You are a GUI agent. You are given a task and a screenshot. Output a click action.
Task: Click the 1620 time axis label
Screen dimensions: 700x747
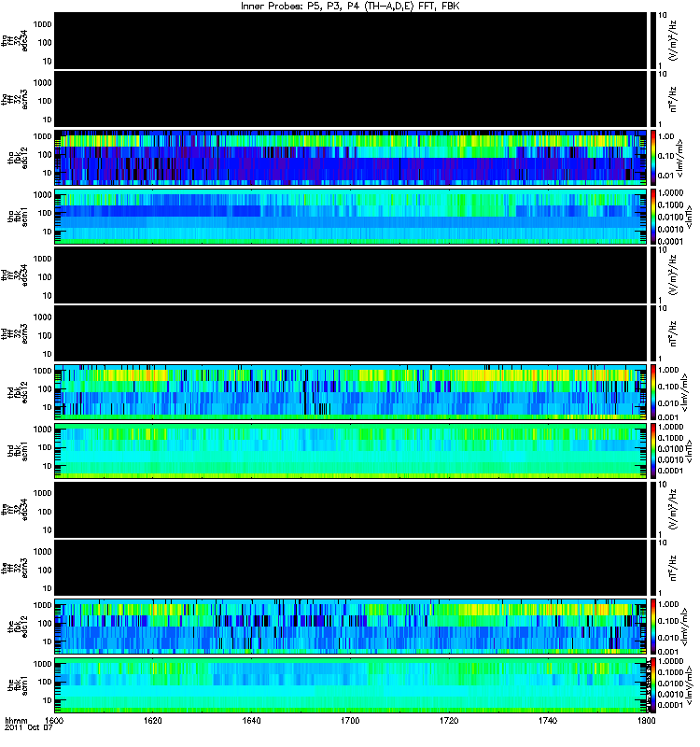click(153, 720)
